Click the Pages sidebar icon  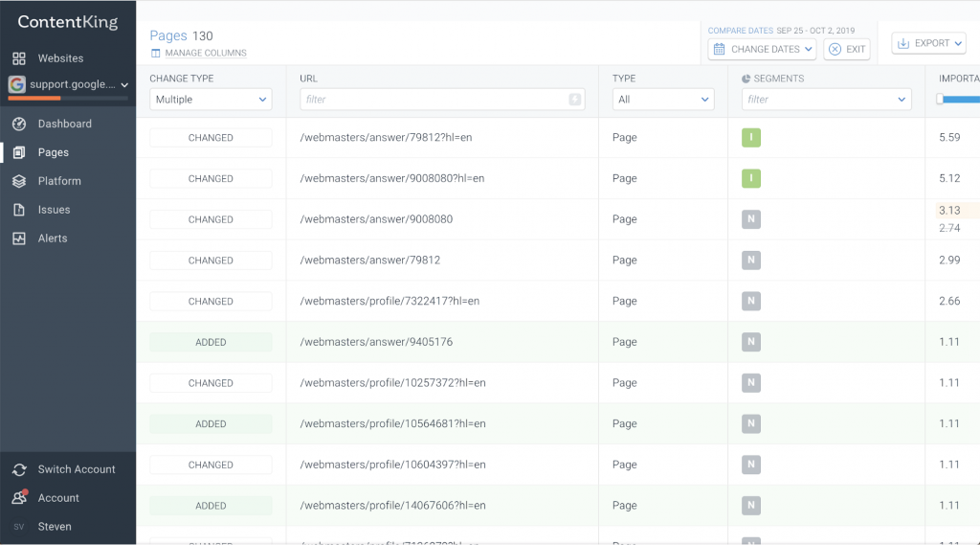[x=19, y=152]
